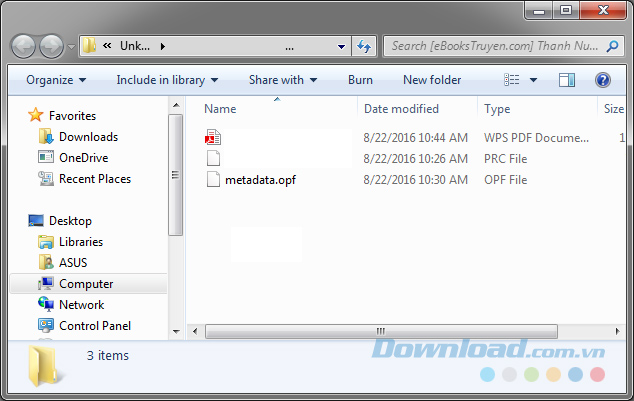Click the OPF File type cell

(x=505, y=179)
